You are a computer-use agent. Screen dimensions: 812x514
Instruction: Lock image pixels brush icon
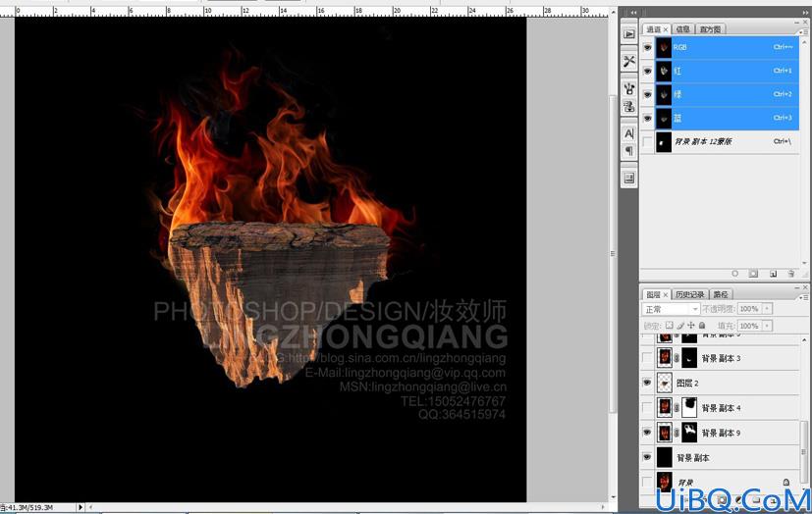tap(680, 326)
